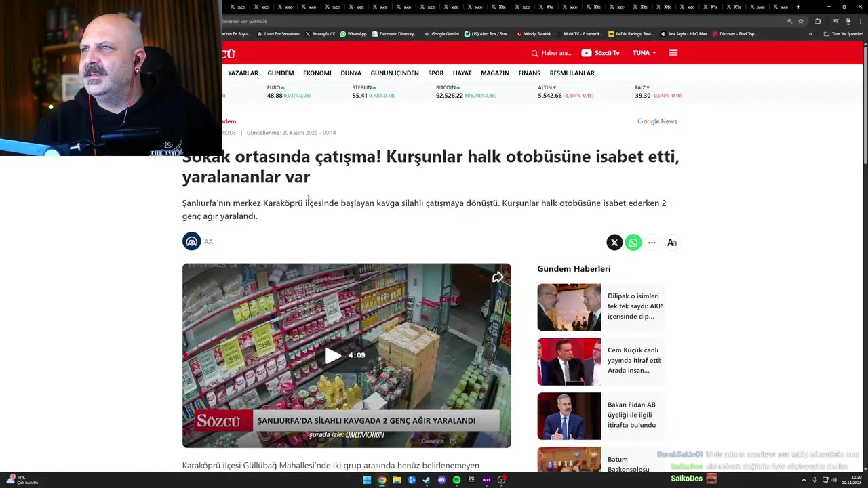Open the YAZARLAR section
Screen dimensions: 868x488
[243, 73]
